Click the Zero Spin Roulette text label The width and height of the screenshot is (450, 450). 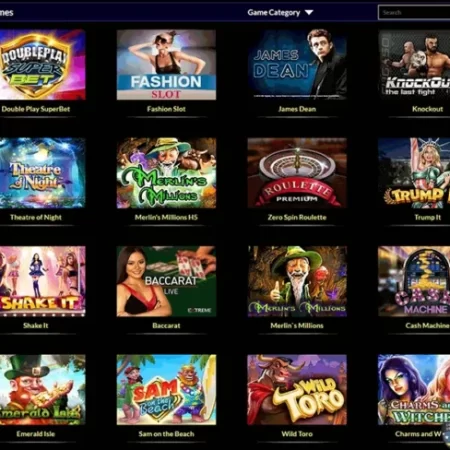(x=297, y=217)
